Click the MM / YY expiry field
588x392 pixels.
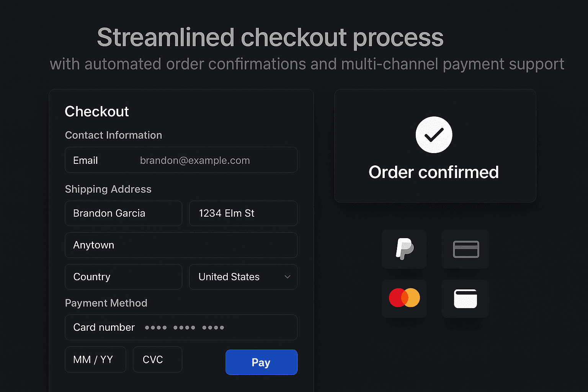95,359
